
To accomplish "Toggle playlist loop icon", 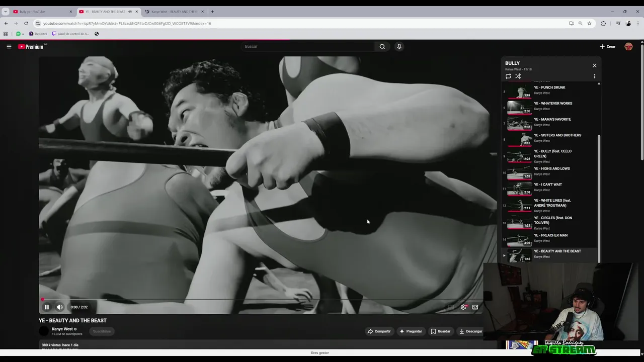I will point(508,76).
